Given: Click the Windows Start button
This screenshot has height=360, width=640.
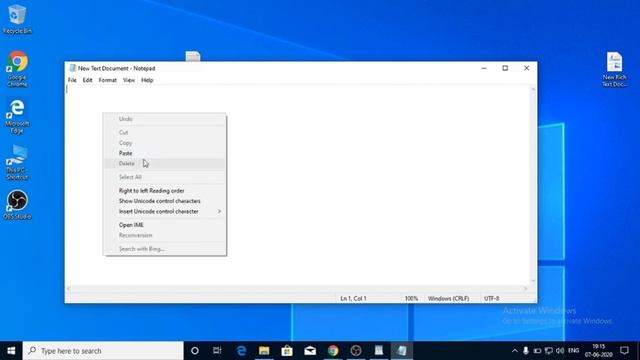Looking at the screenshot, I should pyautogui.click(x=11, y=351).
